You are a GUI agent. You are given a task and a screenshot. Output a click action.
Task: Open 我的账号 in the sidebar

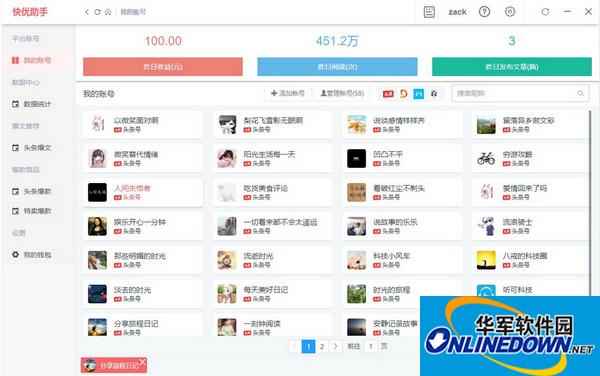38,60
